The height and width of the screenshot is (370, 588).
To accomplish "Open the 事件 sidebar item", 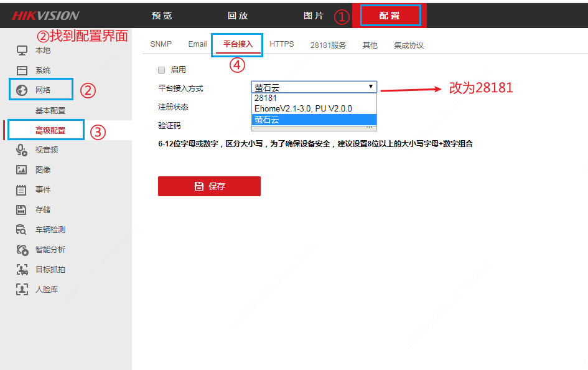I will point(43,190).
